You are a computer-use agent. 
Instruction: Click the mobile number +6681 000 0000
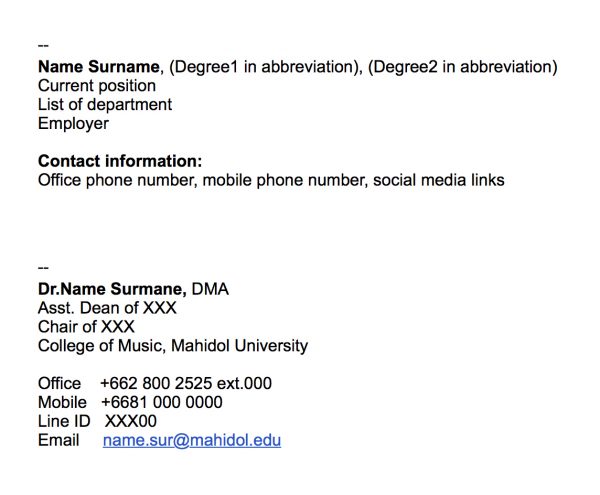coord(162,402)
